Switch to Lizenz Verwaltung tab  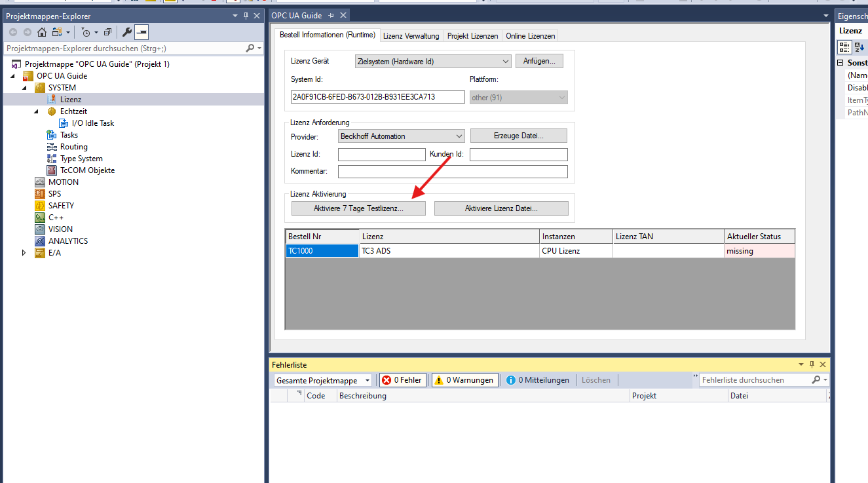[411, 36]
